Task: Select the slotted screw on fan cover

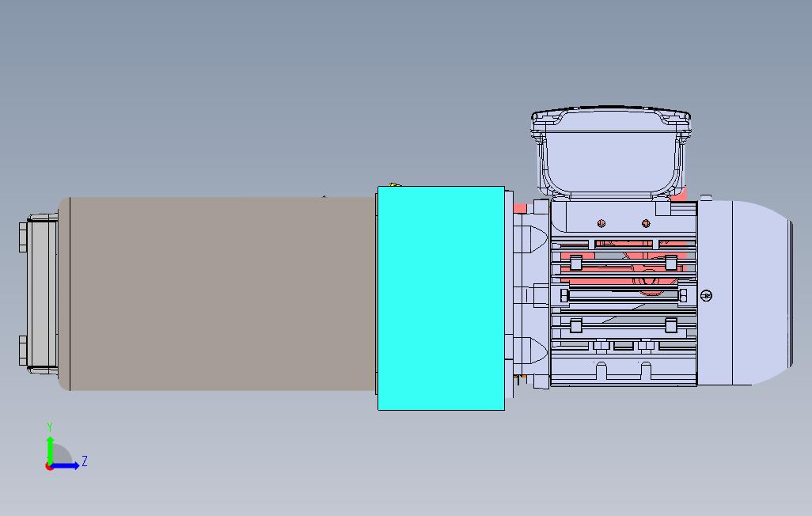Action: 706,295
